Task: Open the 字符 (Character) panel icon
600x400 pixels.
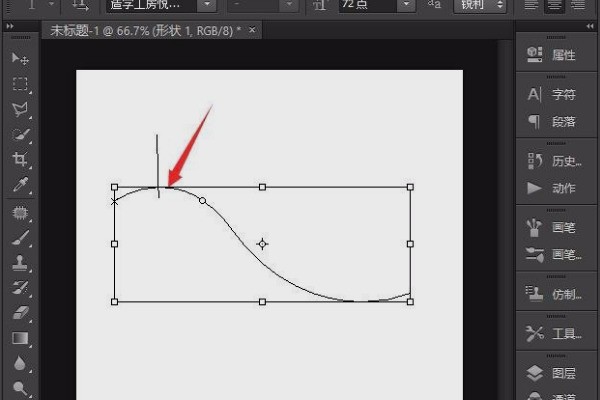Action: coord(534,94)
